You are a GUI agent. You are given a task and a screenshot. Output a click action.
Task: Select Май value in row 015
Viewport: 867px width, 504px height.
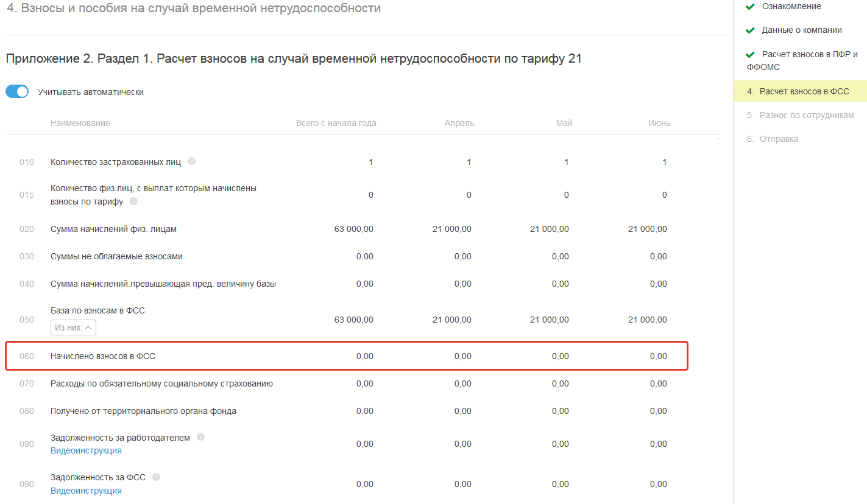tap(567, 195)
